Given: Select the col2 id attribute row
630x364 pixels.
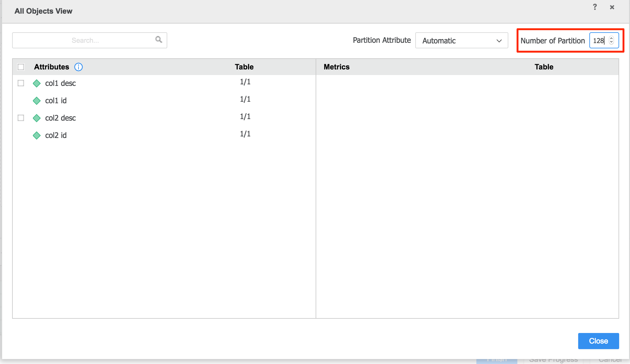Looking at the screenshot, I should point(164,135).
